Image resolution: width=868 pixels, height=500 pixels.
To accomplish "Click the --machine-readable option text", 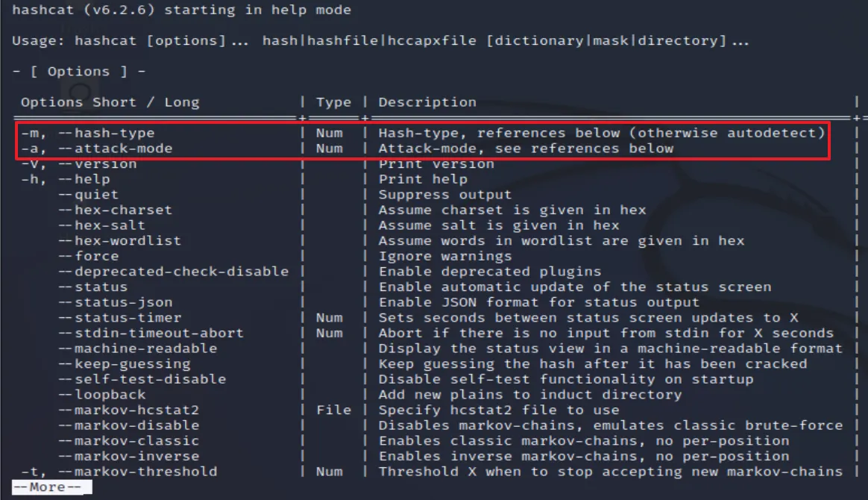I will pyautogui.click(x=137, y=349).
